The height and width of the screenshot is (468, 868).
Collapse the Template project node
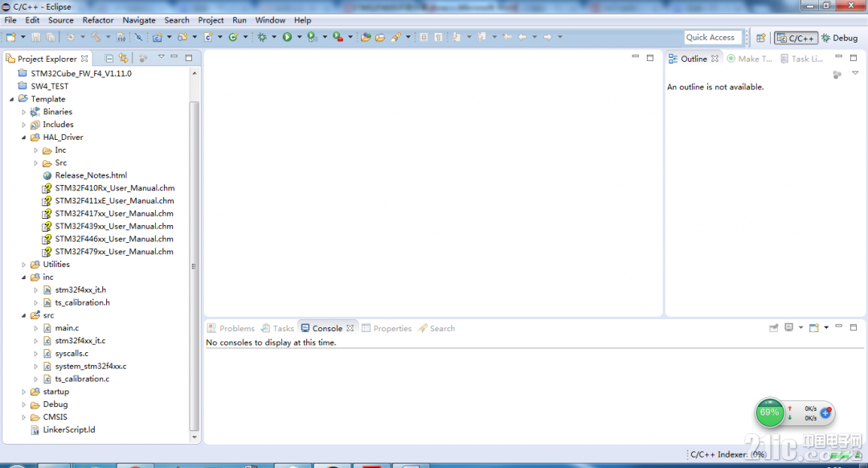(x=11, y=99)
